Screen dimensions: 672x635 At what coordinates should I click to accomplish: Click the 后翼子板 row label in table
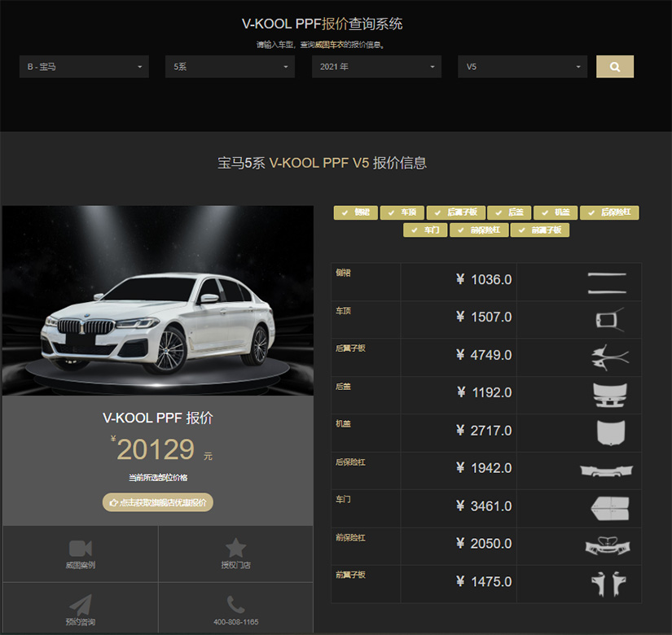pyautogui.click(x=350, y=348)
